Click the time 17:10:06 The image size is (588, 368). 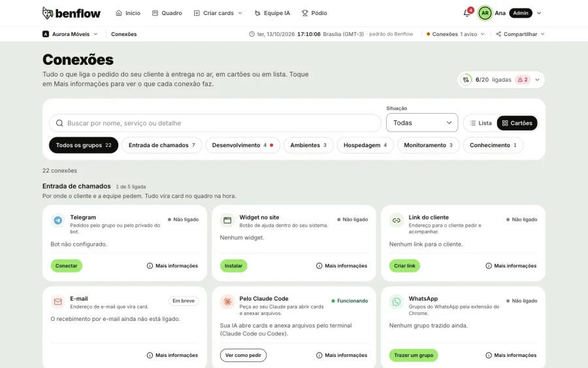click(308, 34)
